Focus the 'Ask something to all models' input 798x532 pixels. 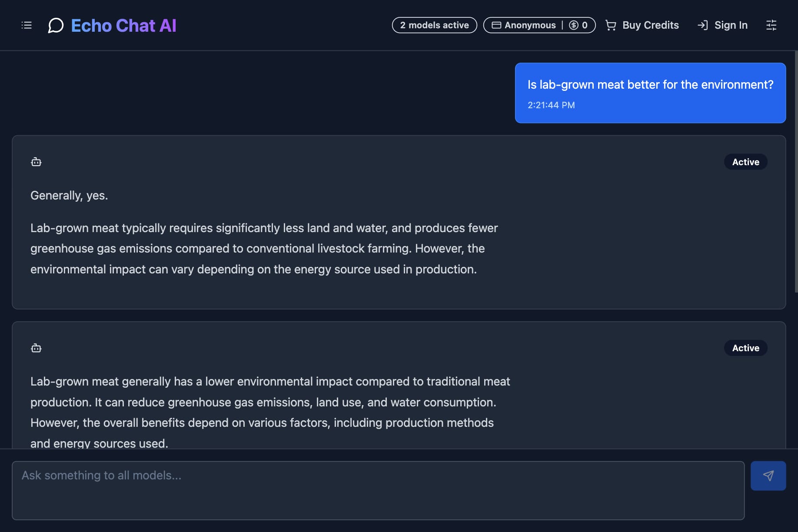point(378,490)
